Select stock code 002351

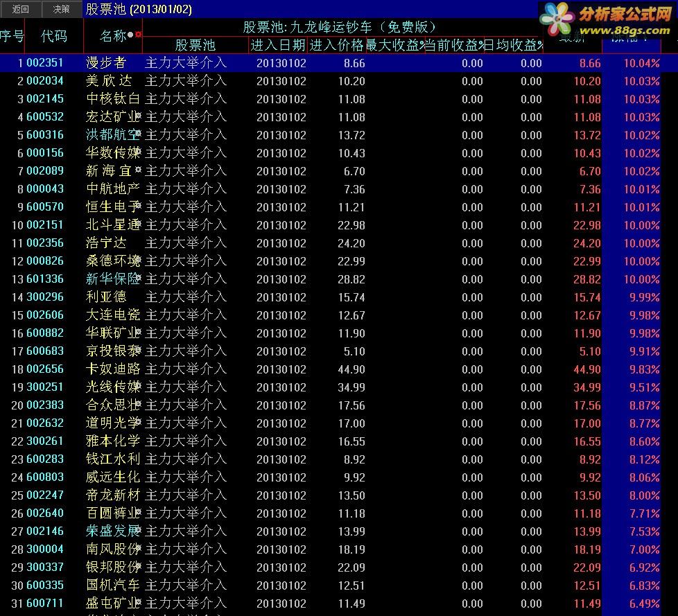pyautogui.click(x=45, y=62)
